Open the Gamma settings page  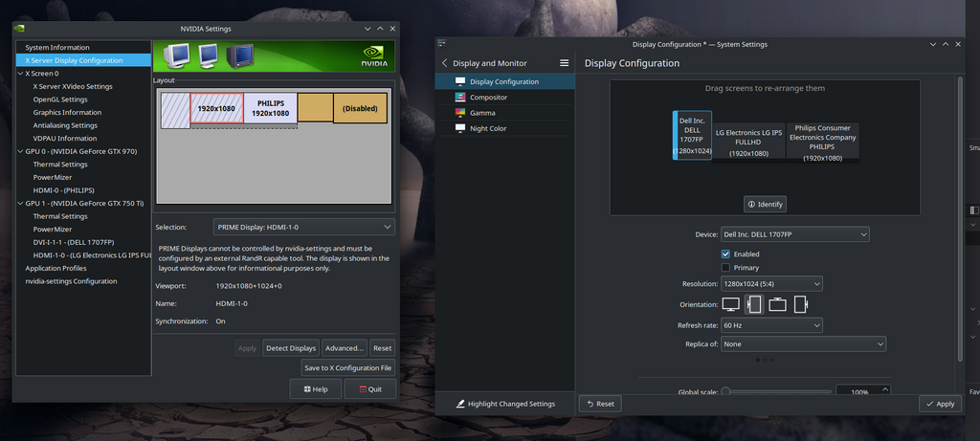[482, 113]
